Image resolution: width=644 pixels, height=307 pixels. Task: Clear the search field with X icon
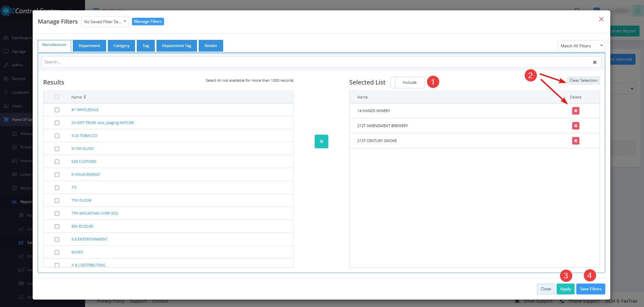point(595,62)
